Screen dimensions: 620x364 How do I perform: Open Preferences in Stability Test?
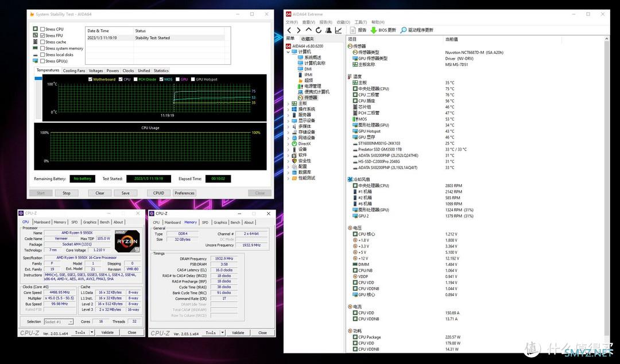(x=185, y=193)
